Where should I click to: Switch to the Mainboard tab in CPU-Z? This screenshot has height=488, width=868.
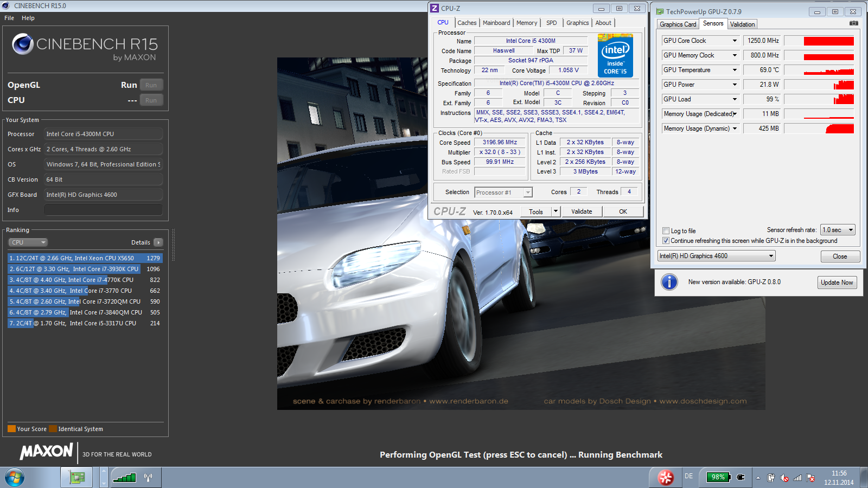coord(496,23)
